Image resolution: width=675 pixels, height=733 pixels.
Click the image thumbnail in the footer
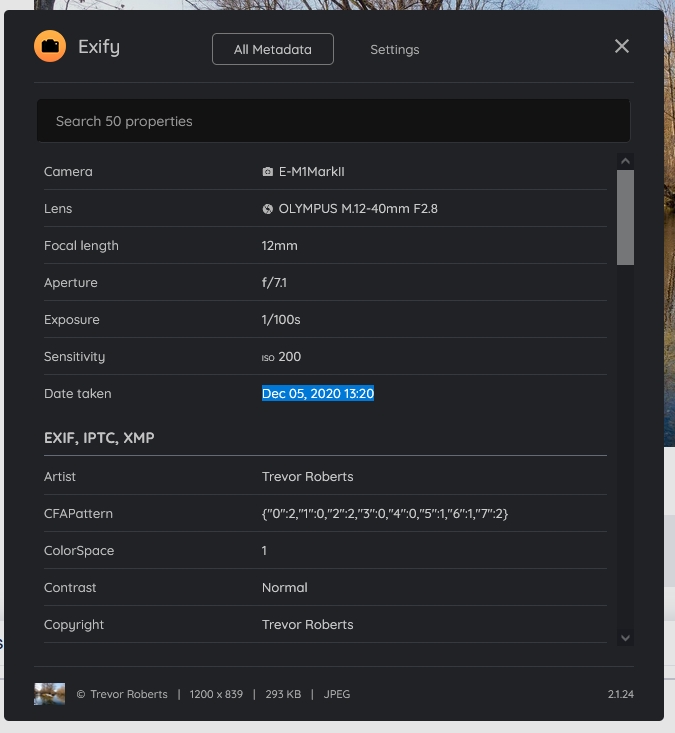tap(49, 693)
